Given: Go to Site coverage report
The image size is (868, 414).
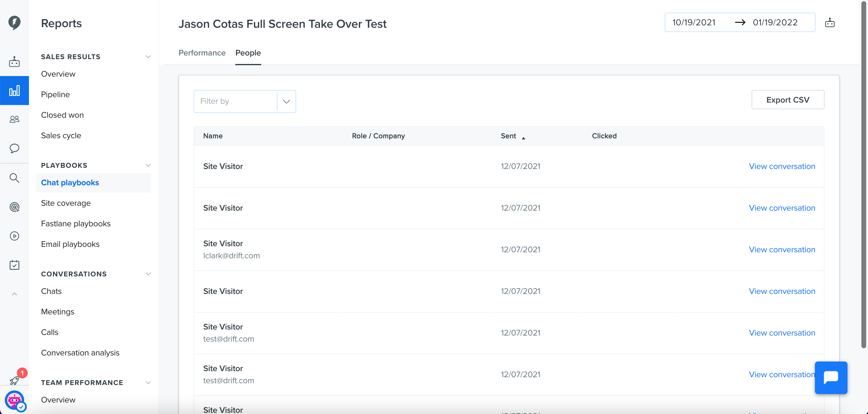Looking at the screenshot, I should click(66, 203).
